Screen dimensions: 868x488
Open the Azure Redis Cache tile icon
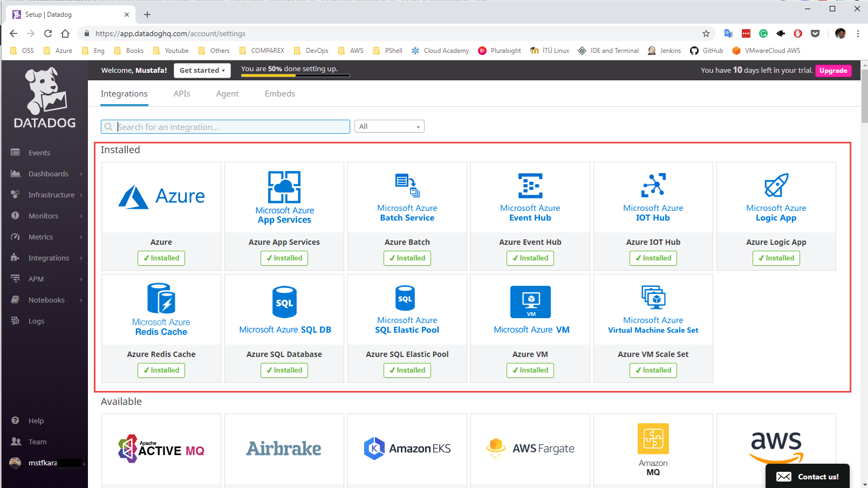pos(161,298)
